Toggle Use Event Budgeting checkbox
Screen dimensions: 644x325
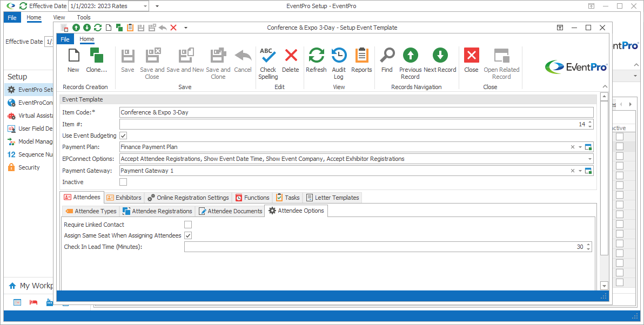click(x=123, y=136)
